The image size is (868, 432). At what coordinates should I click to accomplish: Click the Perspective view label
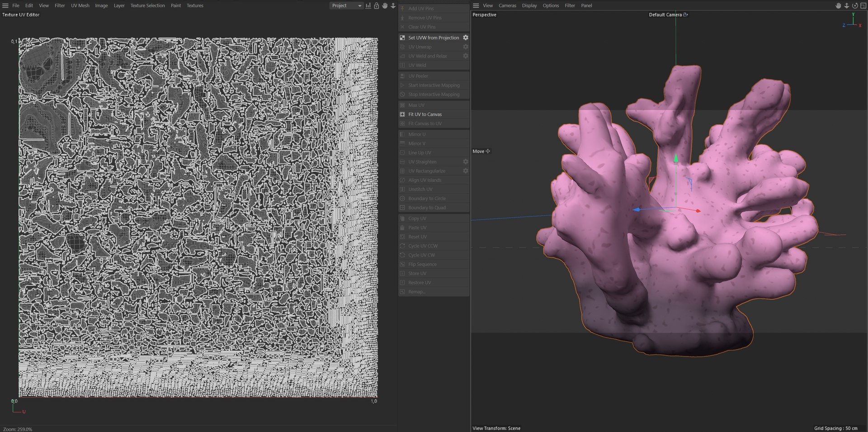[x=484, y=14]
